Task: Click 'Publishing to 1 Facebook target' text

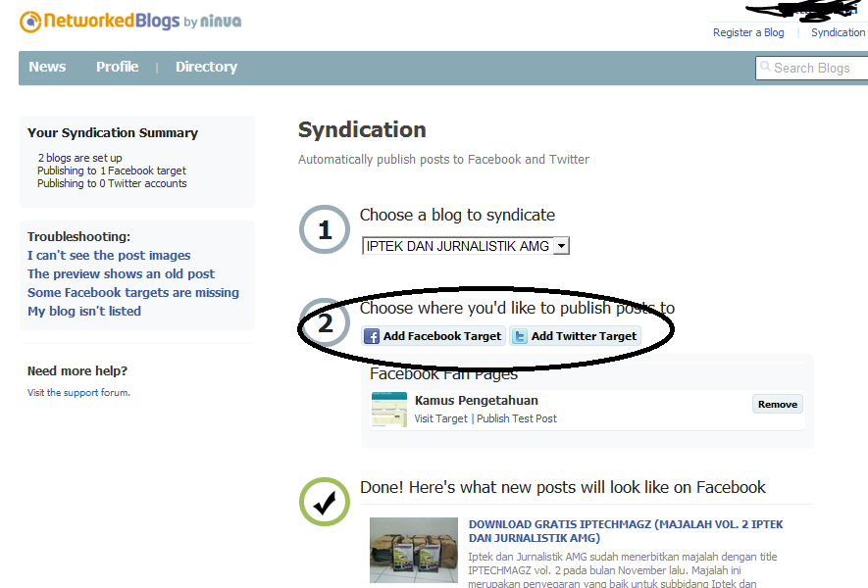Action: (x=111, y=171)
